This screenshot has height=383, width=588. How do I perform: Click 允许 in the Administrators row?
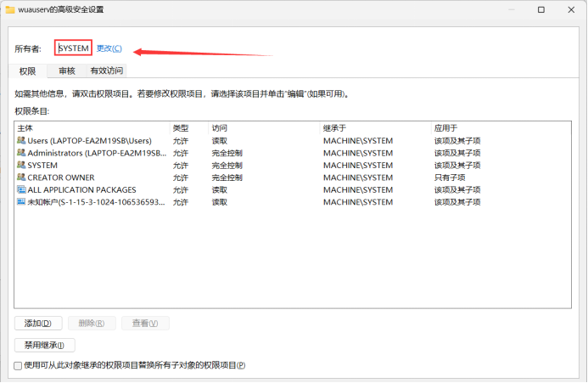point(181,153)
